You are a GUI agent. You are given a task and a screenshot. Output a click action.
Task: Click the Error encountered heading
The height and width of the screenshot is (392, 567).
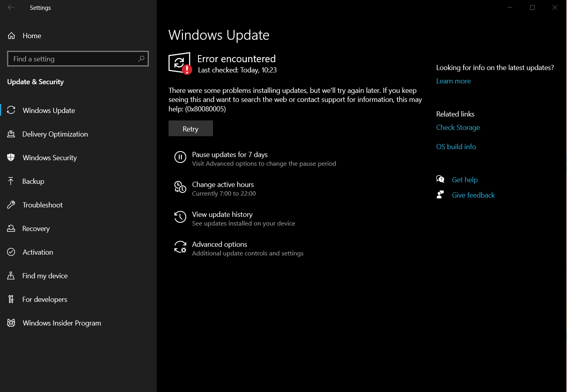[x=236, y=59]
